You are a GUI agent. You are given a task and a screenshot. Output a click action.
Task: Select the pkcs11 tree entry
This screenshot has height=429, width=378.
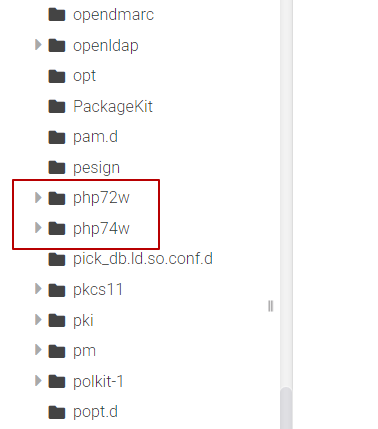click(98, 290)
